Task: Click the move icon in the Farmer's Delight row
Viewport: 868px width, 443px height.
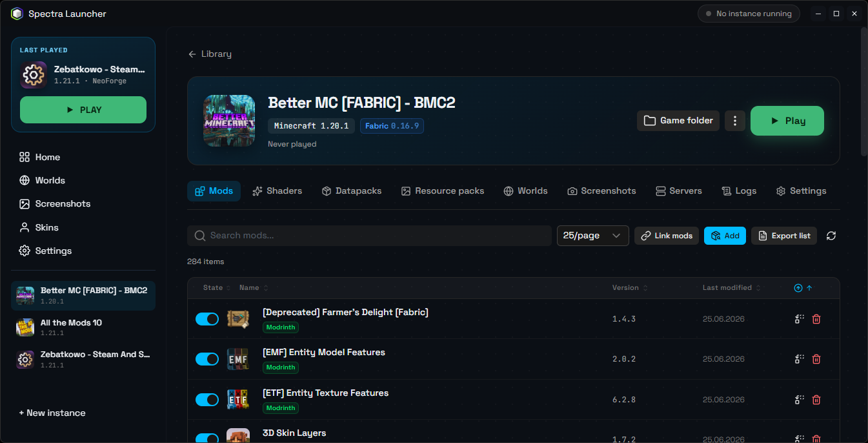Action: coord(800,319)
